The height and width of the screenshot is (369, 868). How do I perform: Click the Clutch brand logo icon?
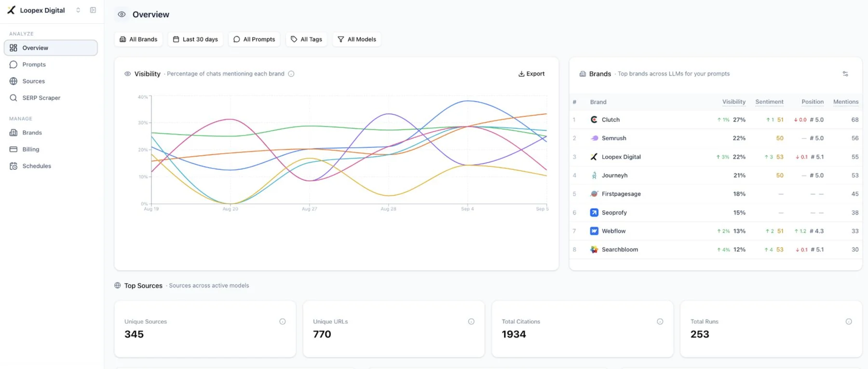point(594,120)
